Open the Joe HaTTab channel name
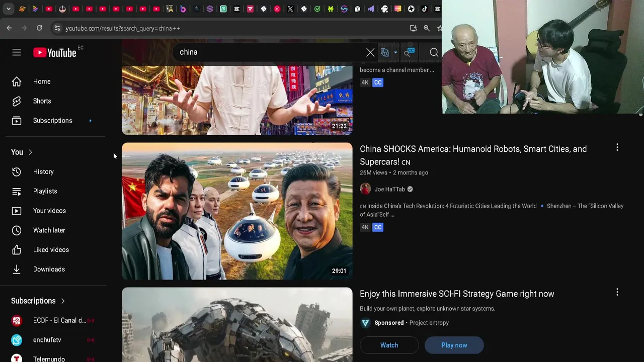The image size is (644, 362). (389, 189)
